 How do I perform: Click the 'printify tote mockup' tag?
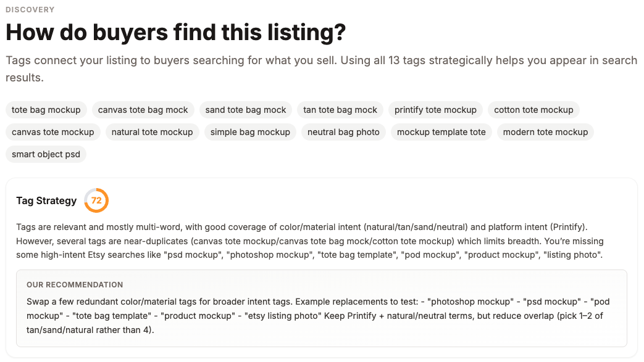click(435, 110)
